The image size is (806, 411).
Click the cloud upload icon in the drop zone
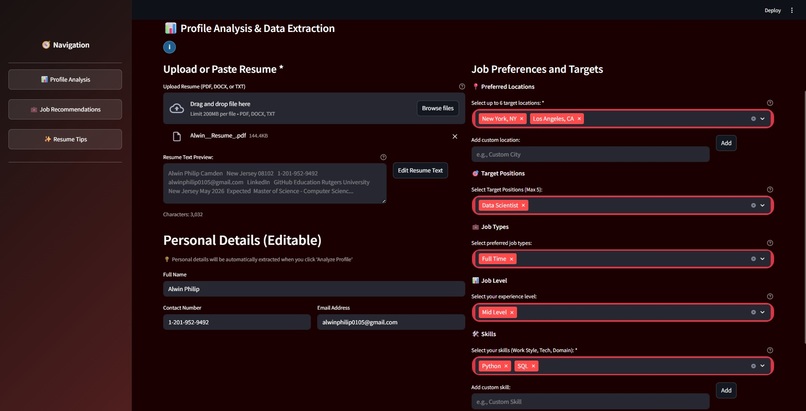[x=177, y=108]
